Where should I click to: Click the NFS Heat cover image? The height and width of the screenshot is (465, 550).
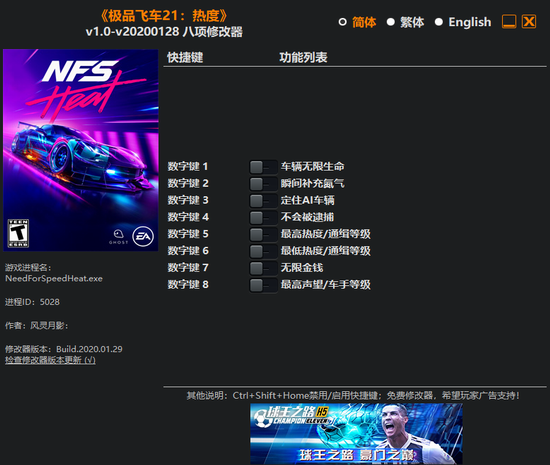(x=81, y=150)
